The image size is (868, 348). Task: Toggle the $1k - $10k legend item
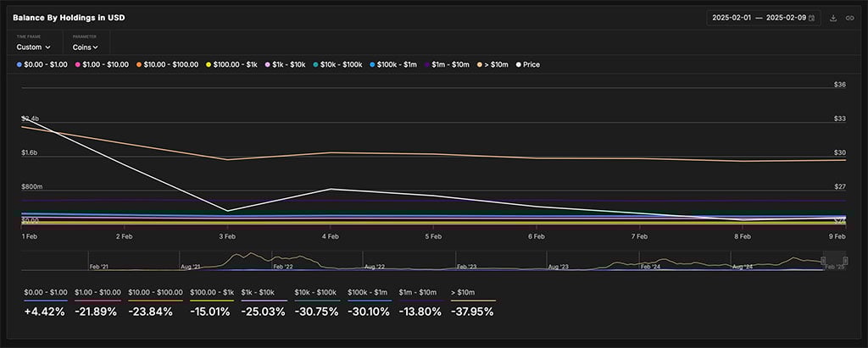288,64
